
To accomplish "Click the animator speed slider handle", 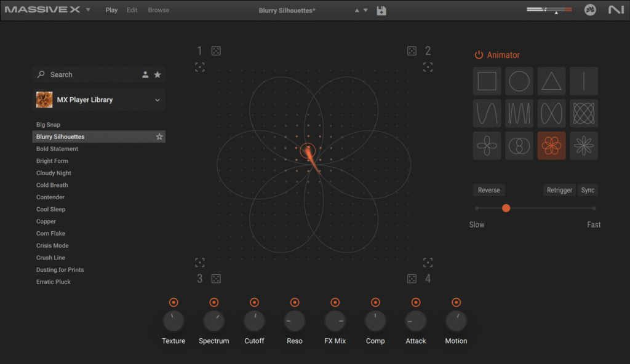I will 506,208.
